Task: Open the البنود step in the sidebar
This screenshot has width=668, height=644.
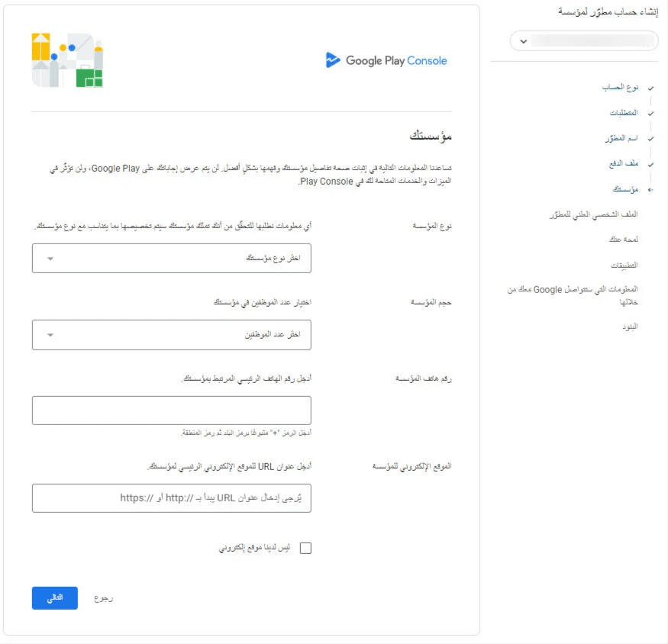Action: pos(629,327)
